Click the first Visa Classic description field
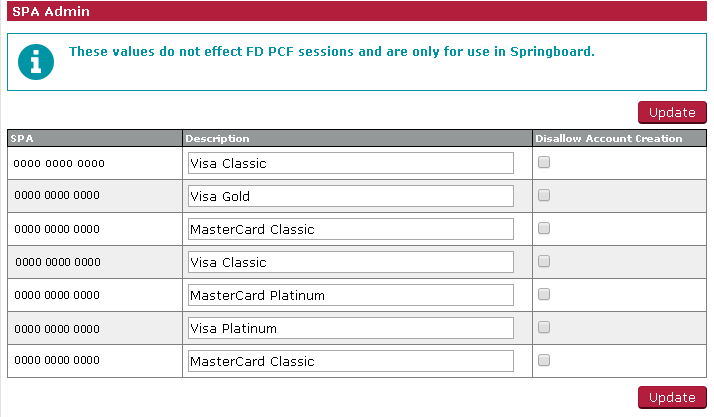The width and height of the screenshot is (714, 417). click(x=351, y=163)
